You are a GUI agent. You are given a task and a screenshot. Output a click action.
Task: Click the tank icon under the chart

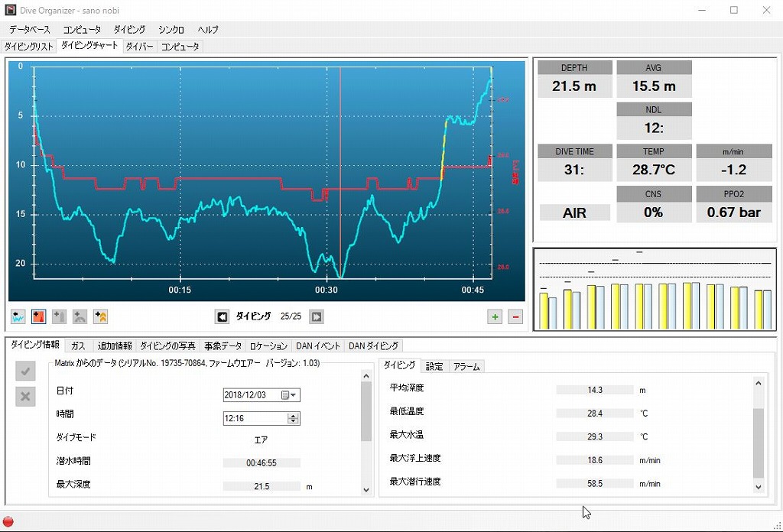pyautogui.click(x=60, y=316)
